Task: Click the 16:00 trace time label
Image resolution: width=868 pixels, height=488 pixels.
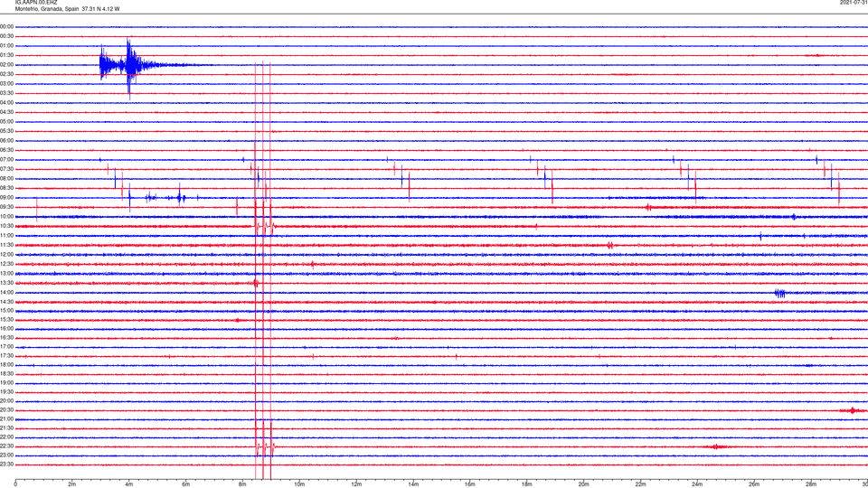Action: click(x=6, y=329)
